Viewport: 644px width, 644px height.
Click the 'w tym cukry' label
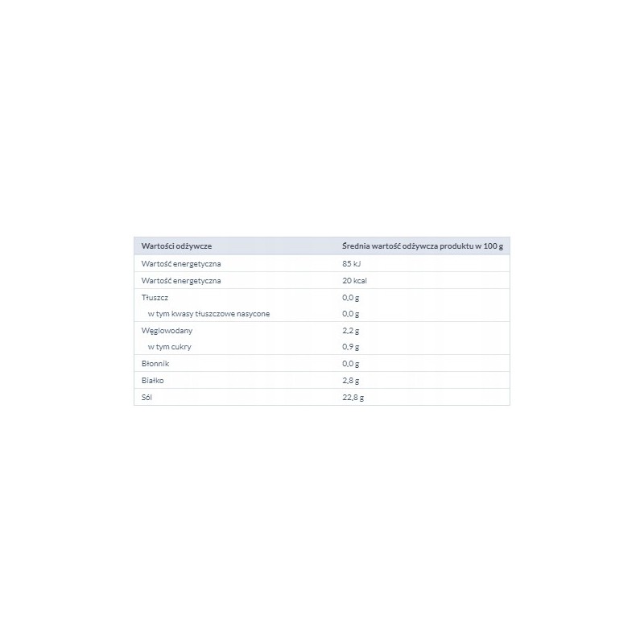pos(170,347)
